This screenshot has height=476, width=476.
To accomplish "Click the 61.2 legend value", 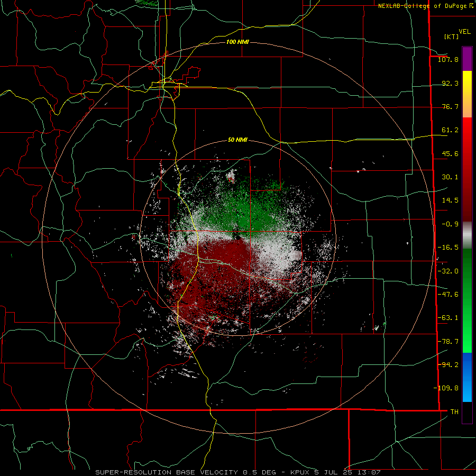I will point(450,130).
